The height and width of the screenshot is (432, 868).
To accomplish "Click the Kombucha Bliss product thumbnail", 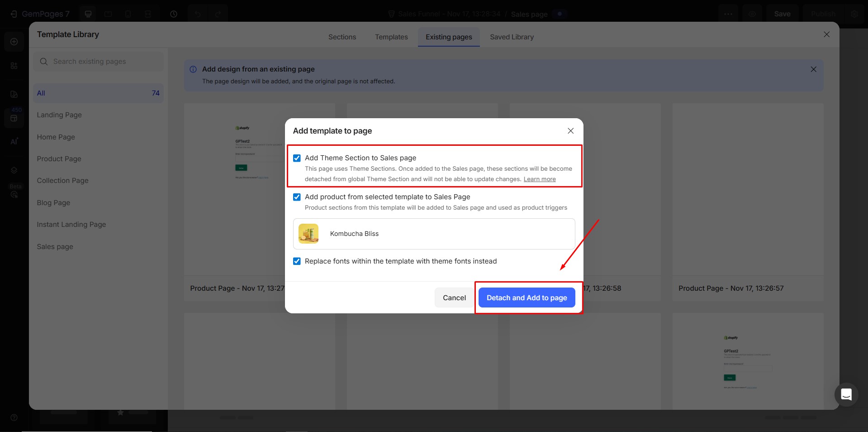I will (308, 234).
